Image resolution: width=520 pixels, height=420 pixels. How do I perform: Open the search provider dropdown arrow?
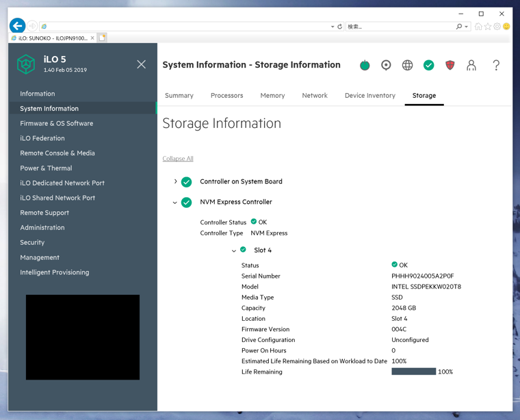coord(466,27)
